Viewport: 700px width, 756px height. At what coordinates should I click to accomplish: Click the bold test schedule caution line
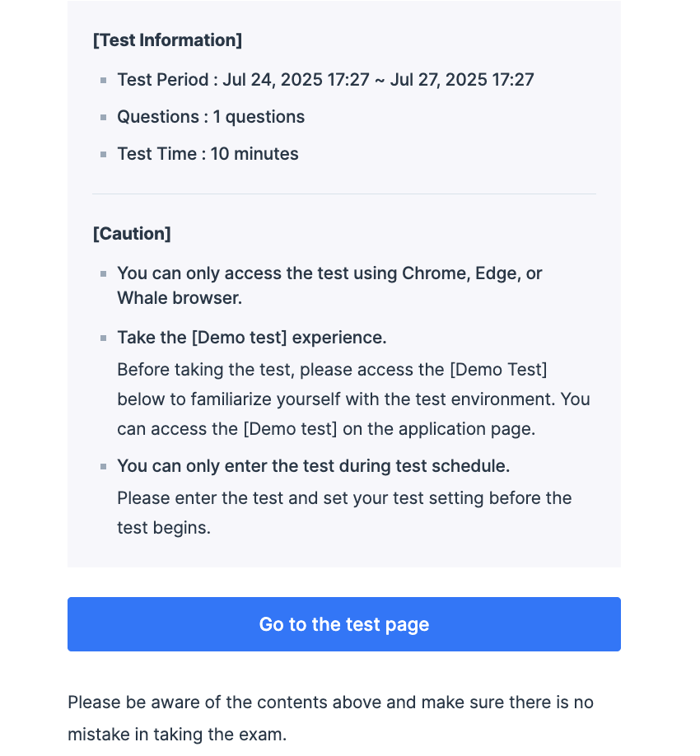pyautogui.click(x=313, y=466)
